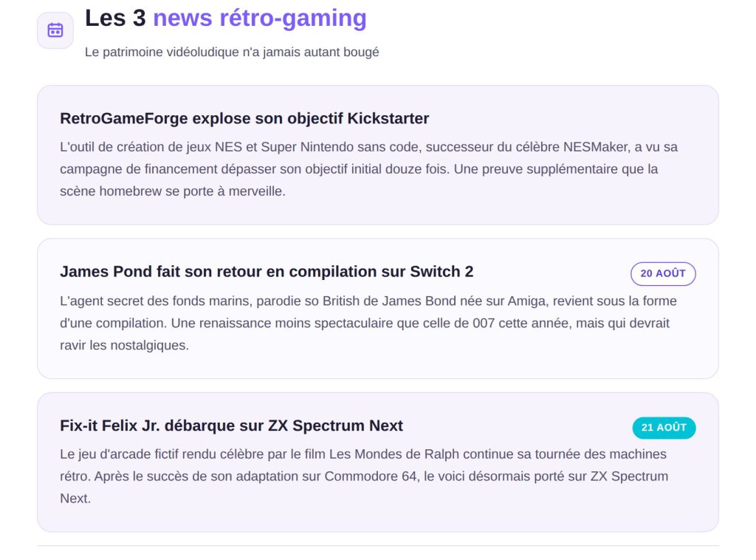Open the Fix-it Felix Jr. article title
The width and height of the screenshot is (756, 560).
coord(231,426)
